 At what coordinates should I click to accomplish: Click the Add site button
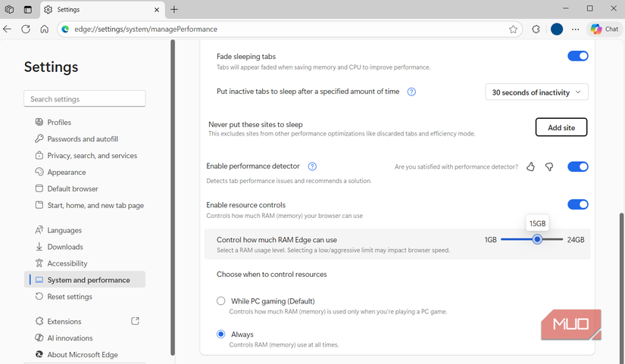click(x=561, y=127)
